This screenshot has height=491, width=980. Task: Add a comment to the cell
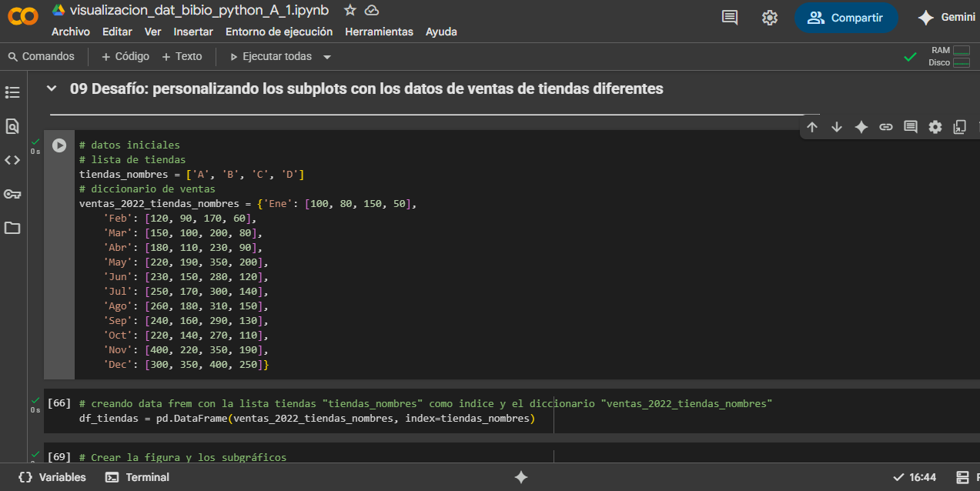(x=911, y=127)
